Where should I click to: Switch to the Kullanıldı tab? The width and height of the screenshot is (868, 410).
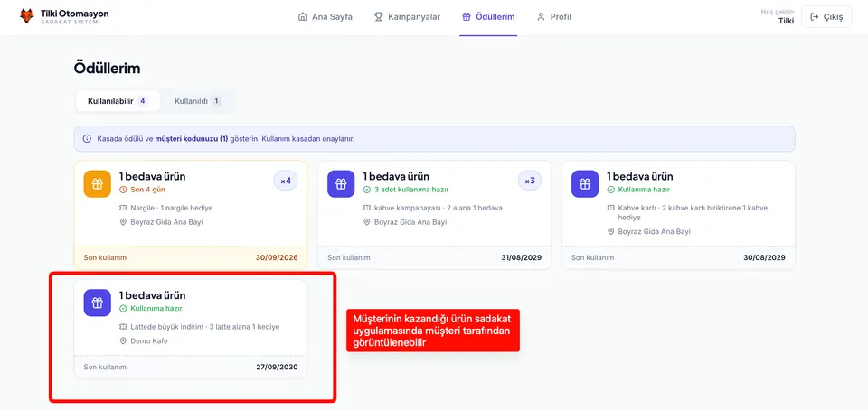tap(197, 101)
